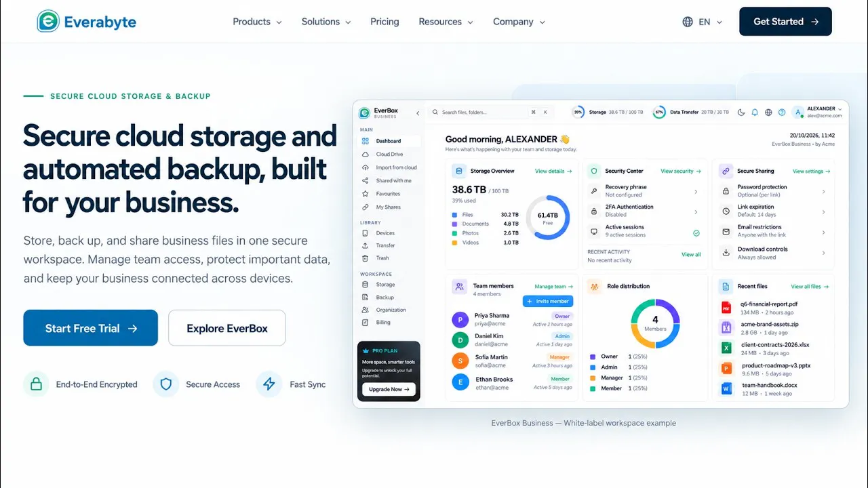Screen dimensions: 868x488
Task: Click the blue Files legend swatch
Action: 454,215
